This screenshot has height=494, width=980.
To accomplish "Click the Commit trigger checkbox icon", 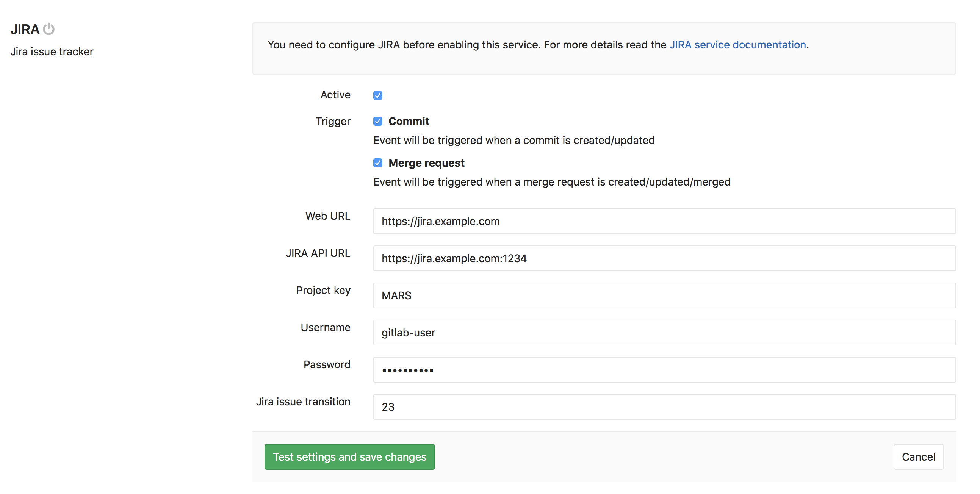I will pos(377,121).
